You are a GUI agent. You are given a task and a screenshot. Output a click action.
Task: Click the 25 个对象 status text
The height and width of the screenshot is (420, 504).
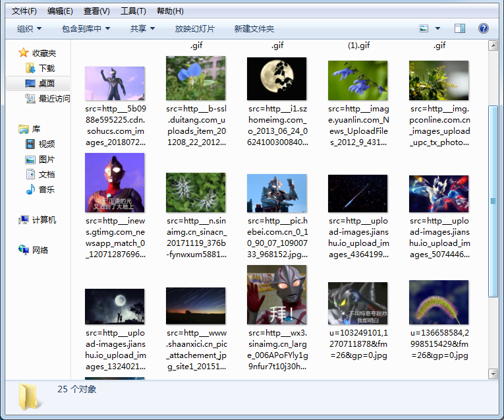point(77,389)
